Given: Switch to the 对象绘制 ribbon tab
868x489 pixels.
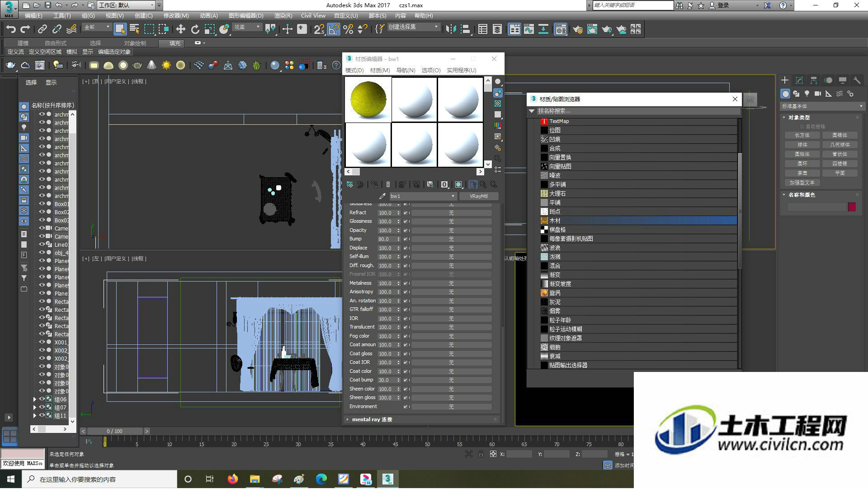Looking at the screenshot, I should [135, 43].
